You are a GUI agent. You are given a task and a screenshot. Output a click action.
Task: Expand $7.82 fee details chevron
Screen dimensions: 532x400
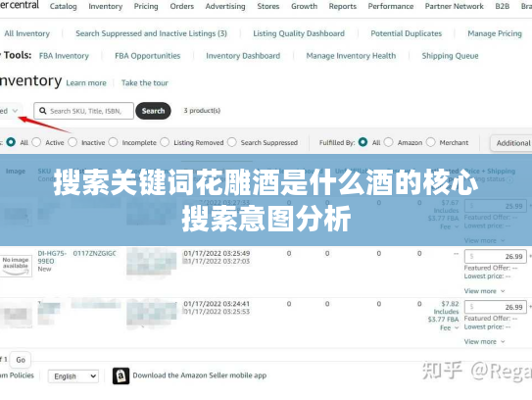(x=457, y=327)
